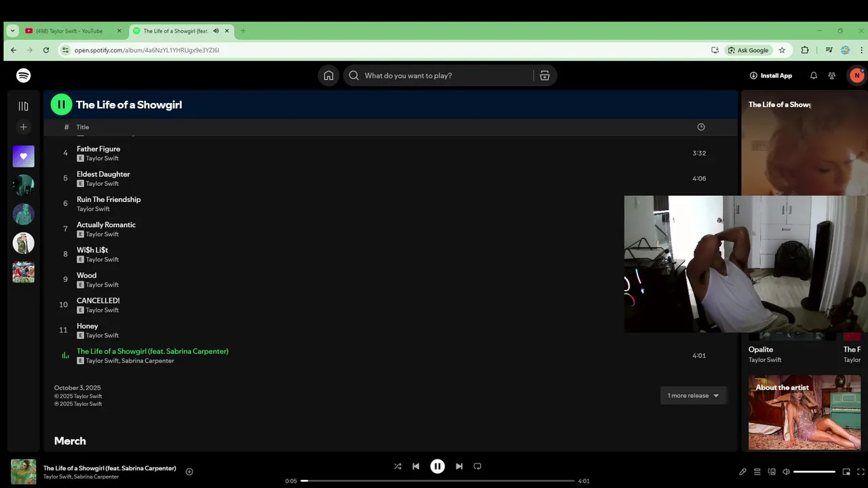
Task: Open Chrome menu three dots
Action: [x=861, y=50]
